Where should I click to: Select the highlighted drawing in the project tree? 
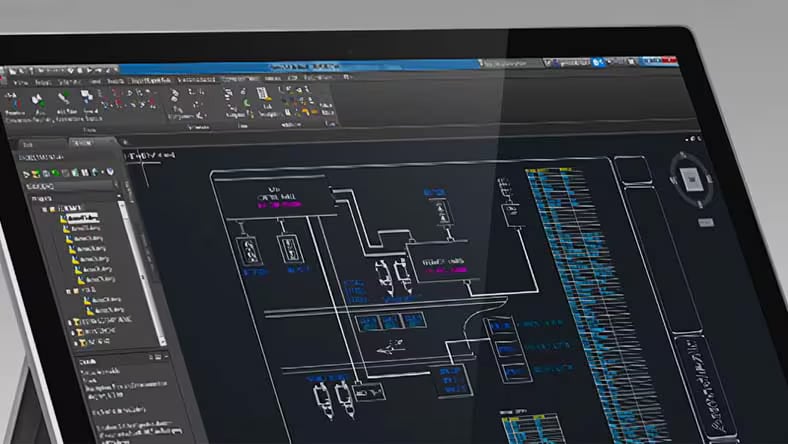[x=83, y=218]
